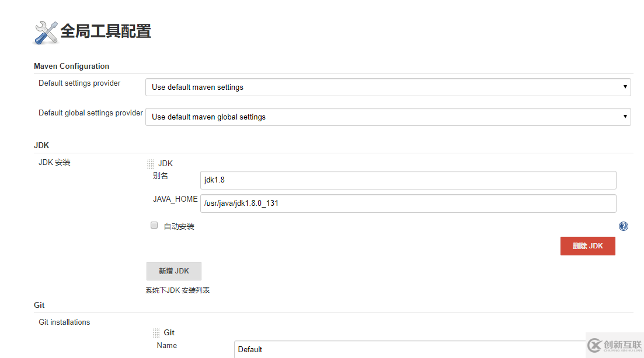Open the Default settings provider dropdown

coord(388,87)
